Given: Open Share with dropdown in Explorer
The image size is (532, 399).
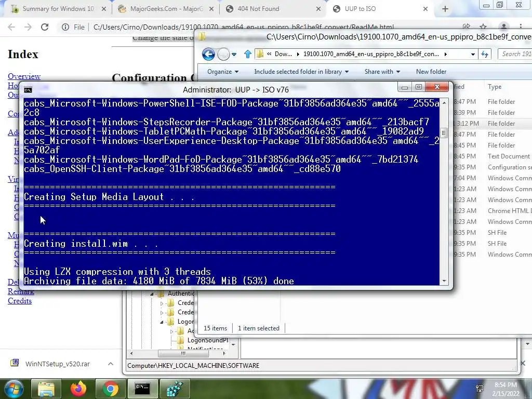Looking at the screenshot, I should click(382, 72).
